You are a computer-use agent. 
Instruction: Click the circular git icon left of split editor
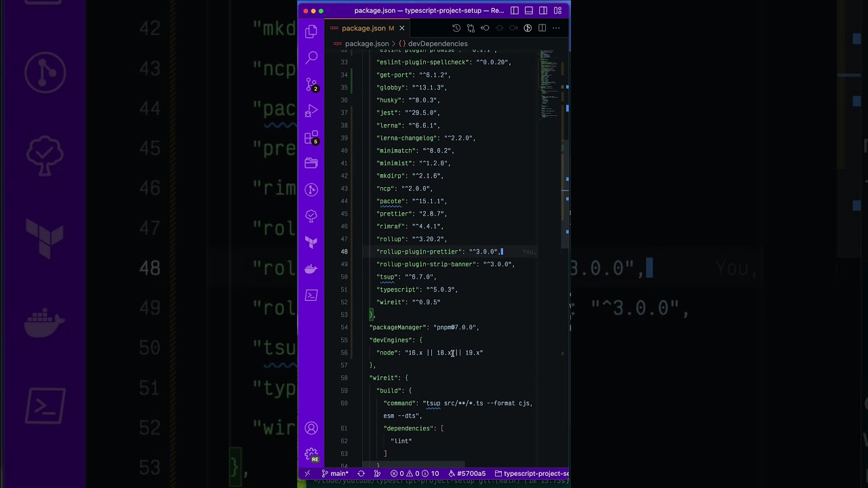(x=528, y=28)
